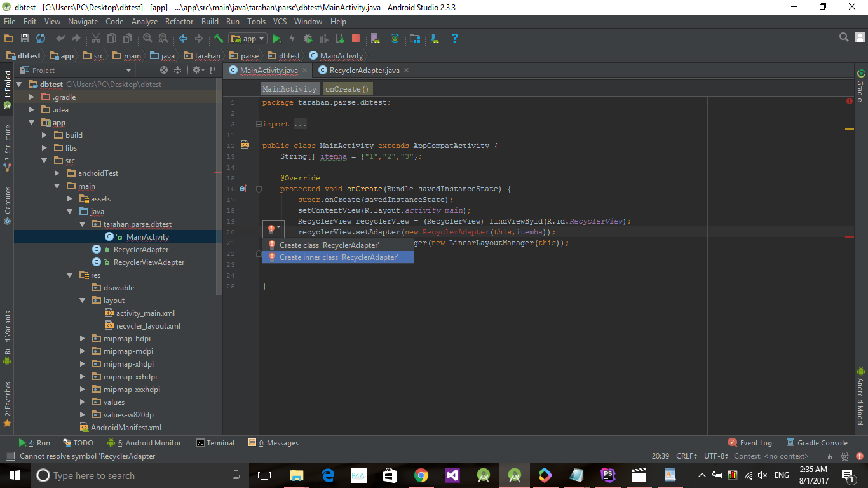Expand the mipmap-hdpi folder
The width and height of the screenshot is (868, 488).
[x=83, y=339]
